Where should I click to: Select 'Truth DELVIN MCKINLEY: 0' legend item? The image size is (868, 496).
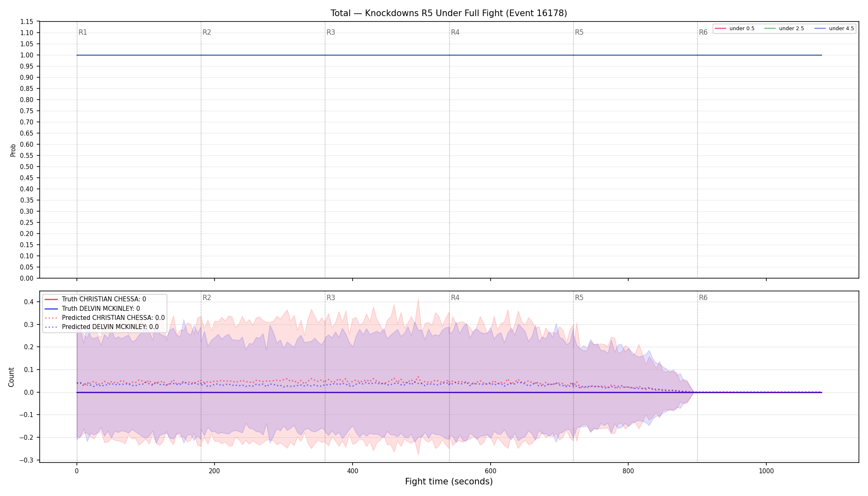(92, 309)
